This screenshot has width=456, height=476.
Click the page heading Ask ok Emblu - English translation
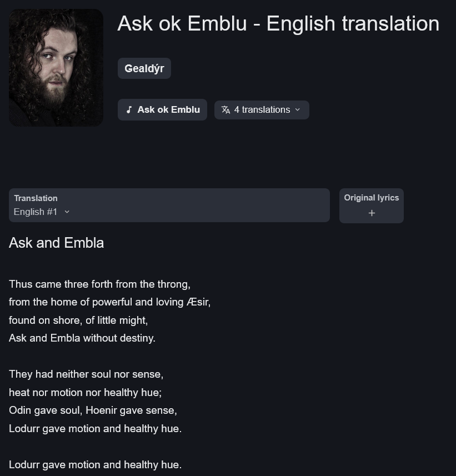point(278,23)
